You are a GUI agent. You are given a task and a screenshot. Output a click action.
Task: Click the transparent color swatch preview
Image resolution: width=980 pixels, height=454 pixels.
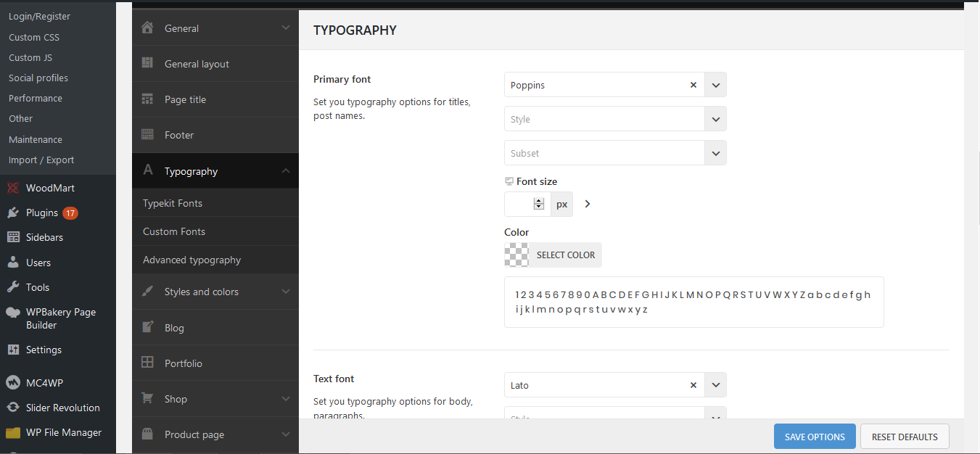(516, 255)
